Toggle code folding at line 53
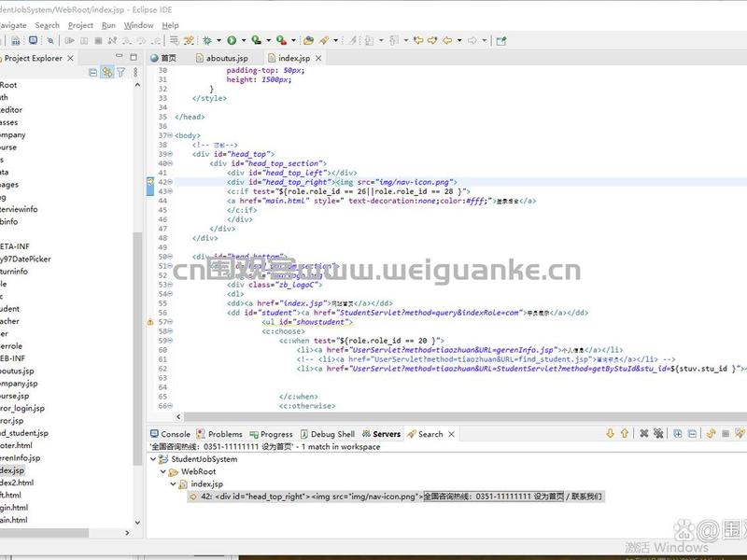 point(170,285)
